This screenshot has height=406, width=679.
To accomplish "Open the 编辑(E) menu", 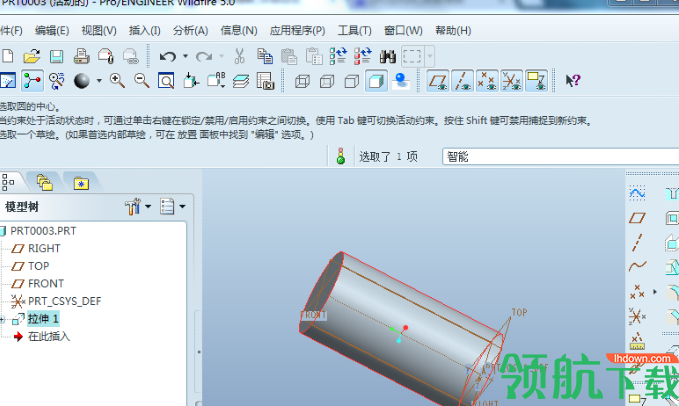I will coord(52,30).
